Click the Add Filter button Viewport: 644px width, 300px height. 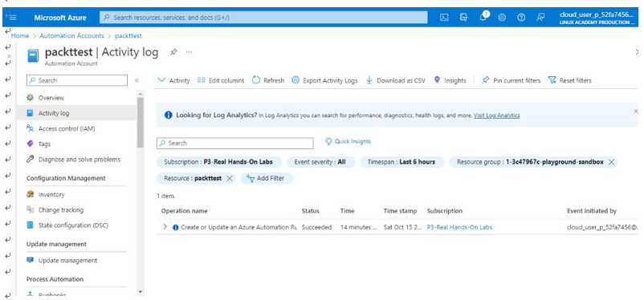coord(267,179)
